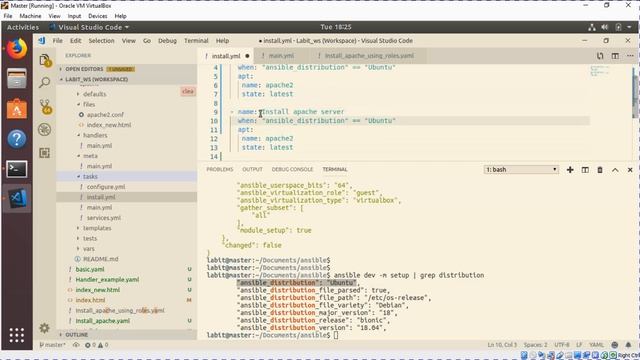
Task: Open the Explorer view in activity bar
Action: 45,60
